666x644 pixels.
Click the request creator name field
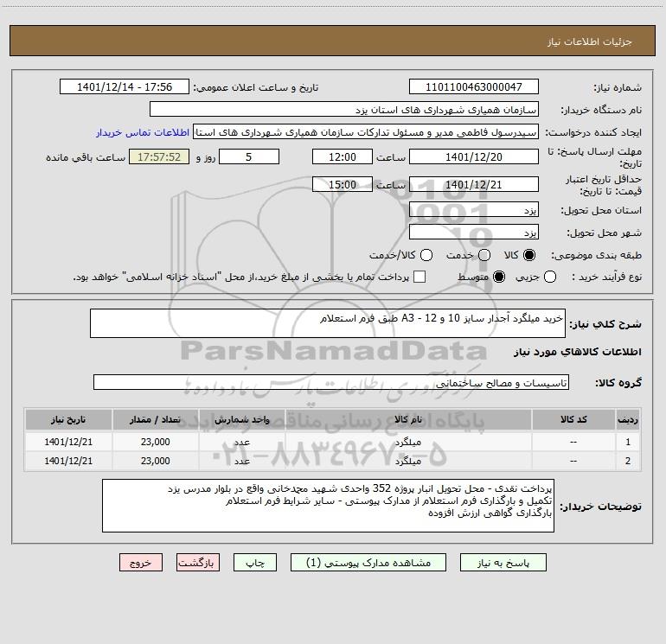coord(366,132)
